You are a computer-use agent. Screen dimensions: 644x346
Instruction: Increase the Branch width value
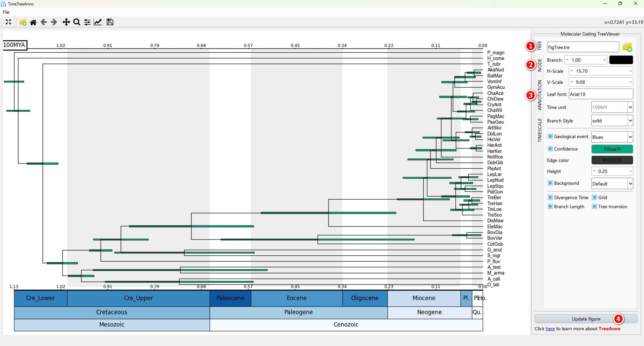pyautogui.click(x=604, y=60)
